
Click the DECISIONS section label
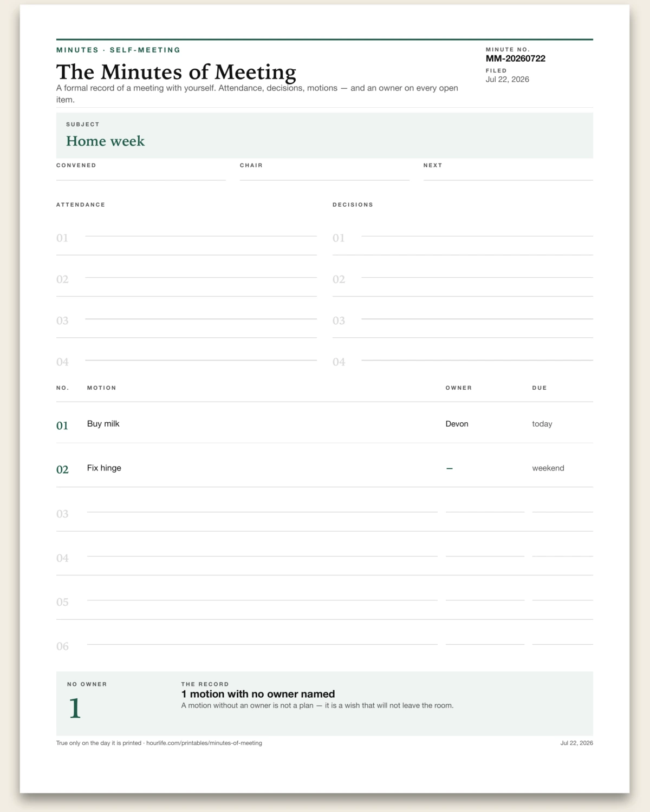(353, 205)
